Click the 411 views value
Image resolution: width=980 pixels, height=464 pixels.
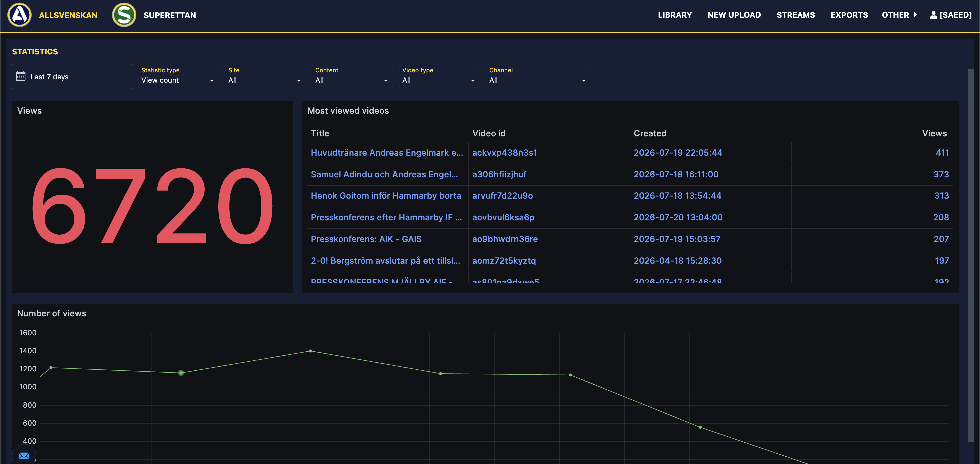(x=942, y=153)
